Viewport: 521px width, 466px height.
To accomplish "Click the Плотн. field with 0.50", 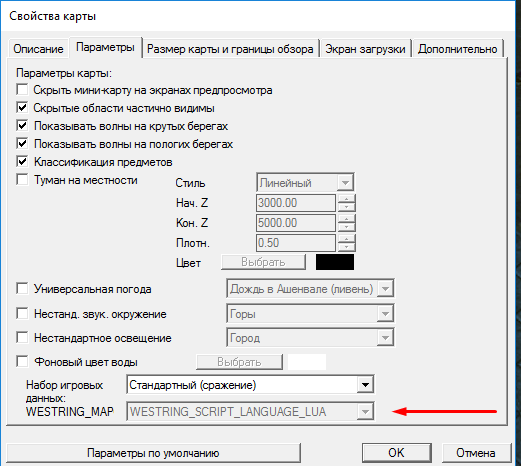I will (296, 243).
